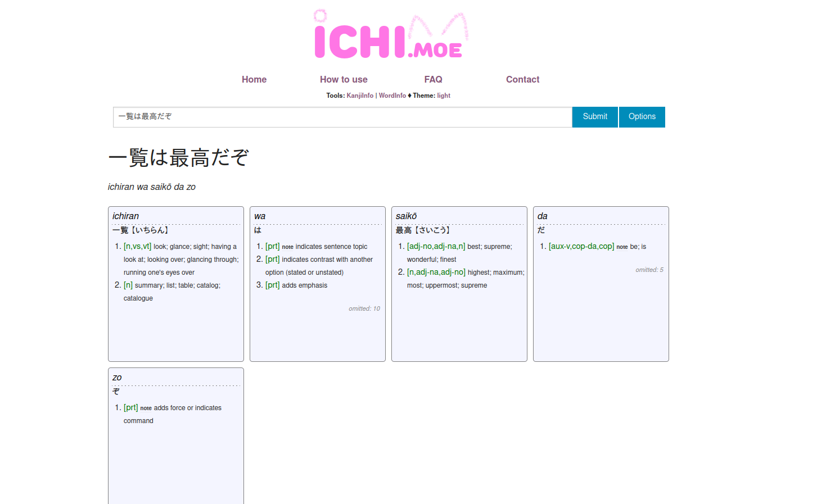Open the KanjiInfo tool
Image resolution: width=817 pixels, height=504 pixels.
click(x=360, y=96)
